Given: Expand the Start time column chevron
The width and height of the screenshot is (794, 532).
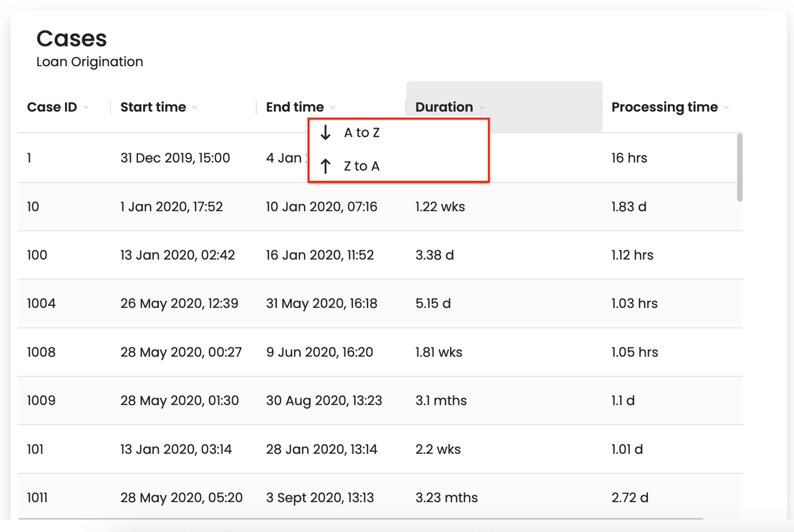Looking at the screenshot, I should click(195, 107).
